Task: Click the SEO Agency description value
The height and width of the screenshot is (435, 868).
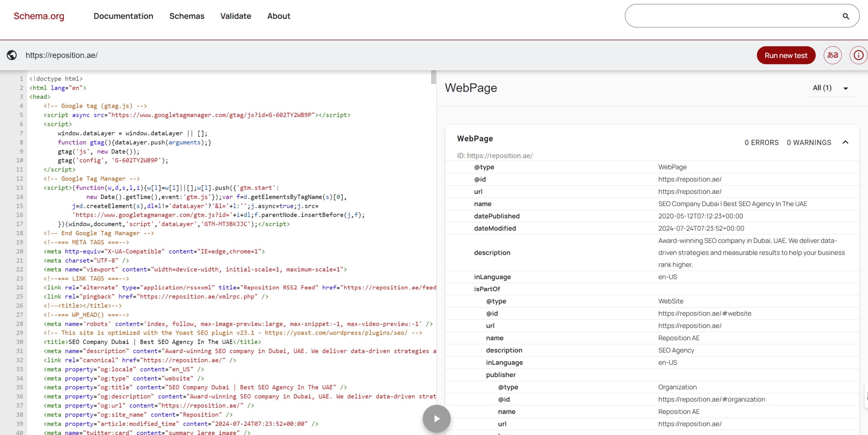Action: click(676, 350)
